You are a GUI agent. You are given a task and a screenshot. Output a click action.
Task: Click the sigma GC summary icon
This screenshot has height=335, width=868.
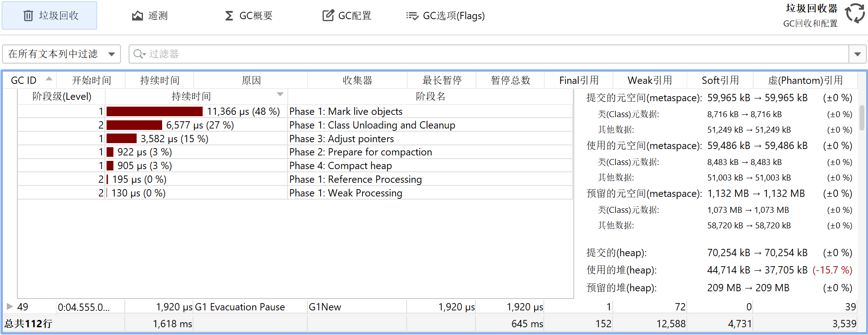pos(229,16)
